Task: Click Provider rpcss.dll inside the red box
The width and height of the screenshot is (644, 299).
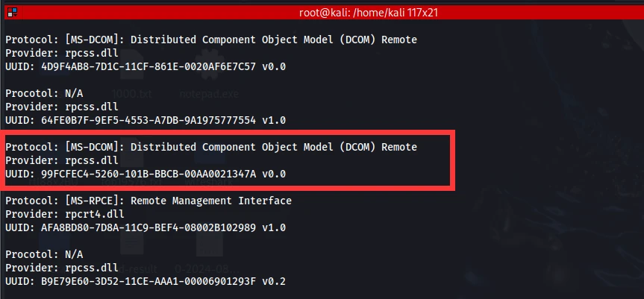Action: tap(62, 160)
